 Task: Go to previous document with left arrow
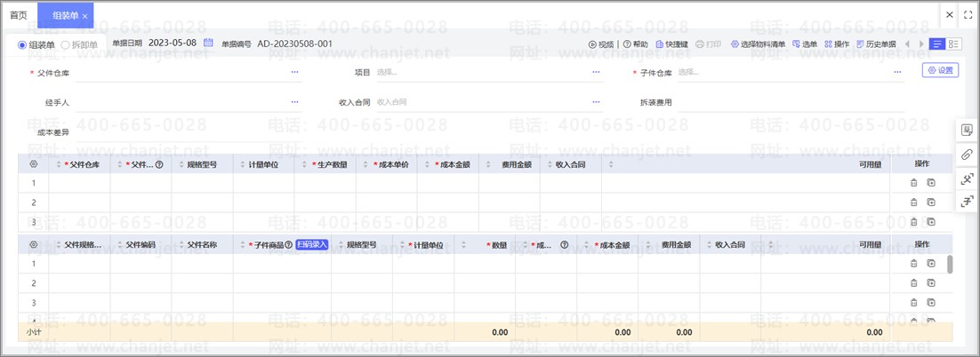point(905,44)
